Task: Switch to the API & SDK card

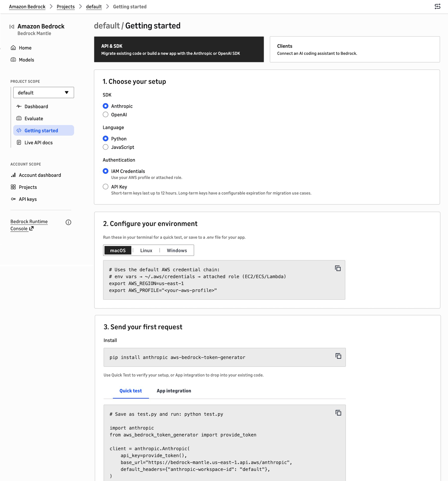Action: click(179, 49)
